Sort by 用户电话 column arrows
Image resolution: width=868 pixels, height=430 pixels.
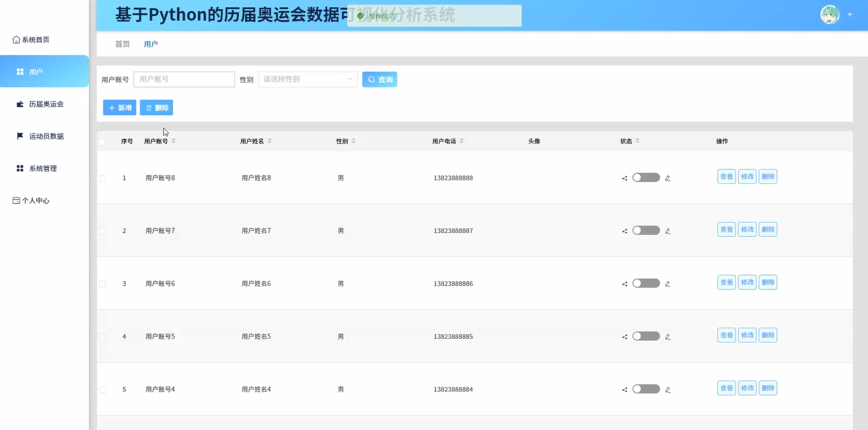pyautogui.click(x=461, y=141)
